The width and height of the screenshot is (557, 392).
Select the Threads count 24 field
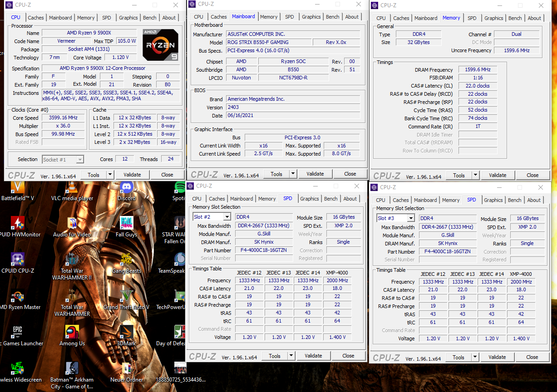(x=171, y=159)
